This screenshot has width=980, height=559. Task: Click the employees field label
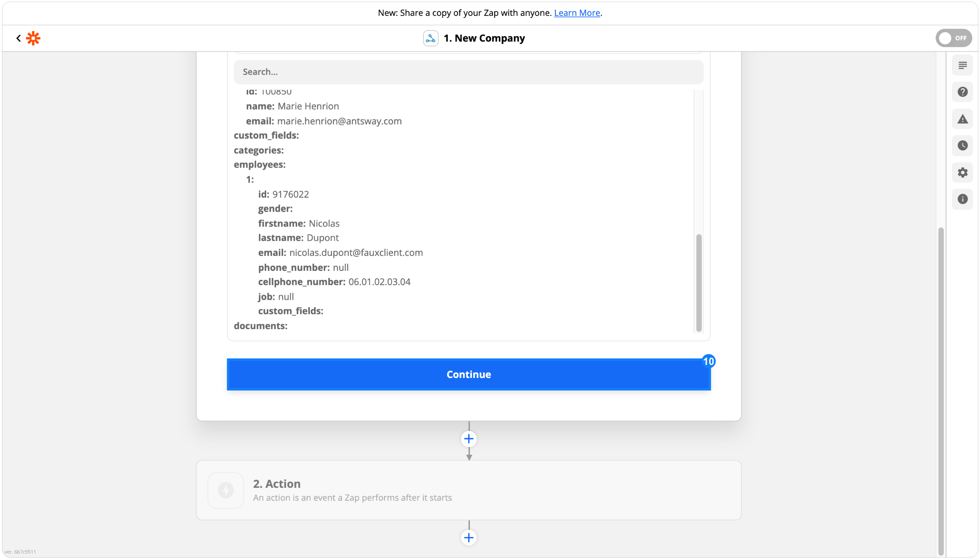coord(260,165)
